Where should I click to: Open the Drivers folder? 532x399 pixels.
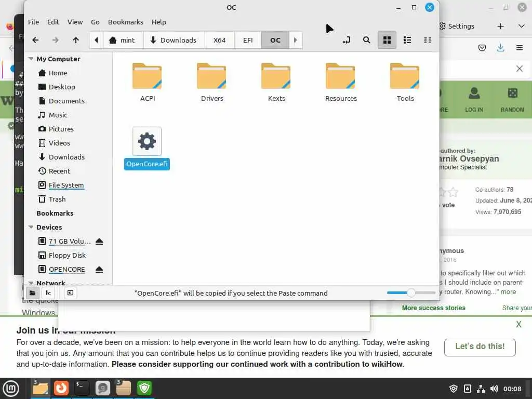point(212,82)
